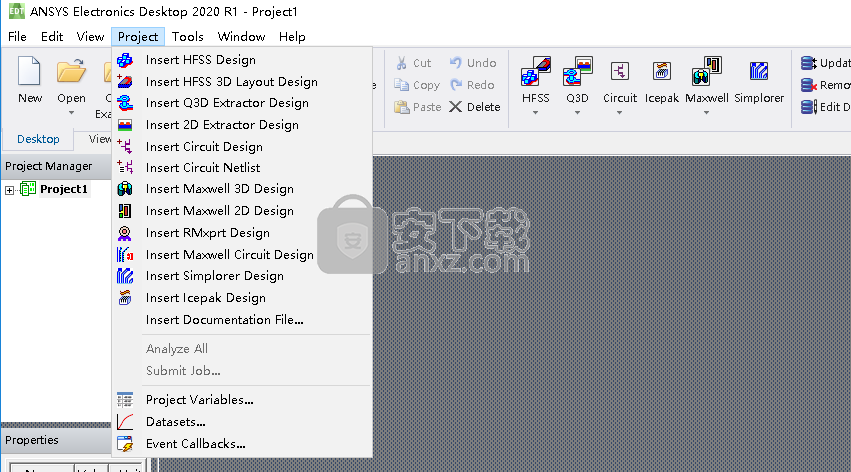The height and width of the screenshot is (472, 851).
Task: Click the Redo arrow icon
Action: pos(456,85)
